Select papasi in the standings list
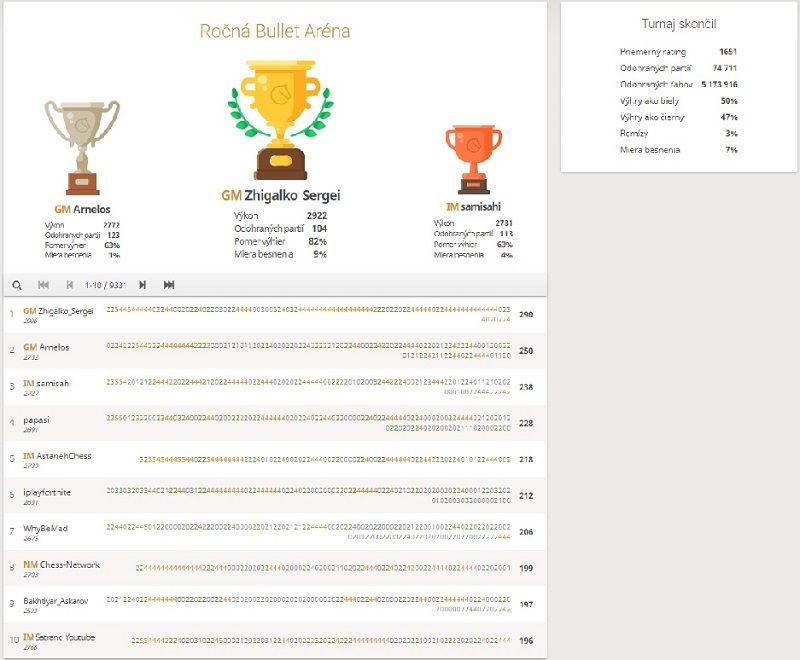Image resolution: width=800 pixels, height=660 pixels. point(38,420)
